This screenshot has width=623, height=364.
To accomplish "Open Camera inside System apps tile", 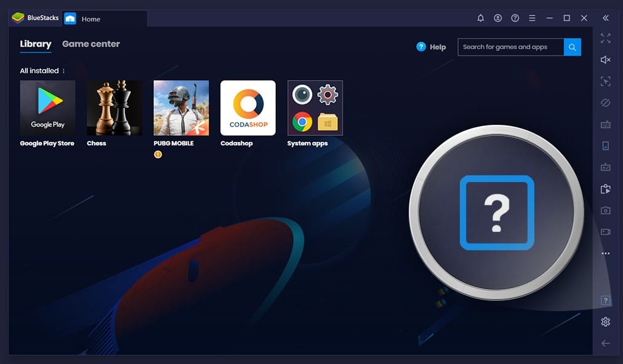I will click(302, 95).
